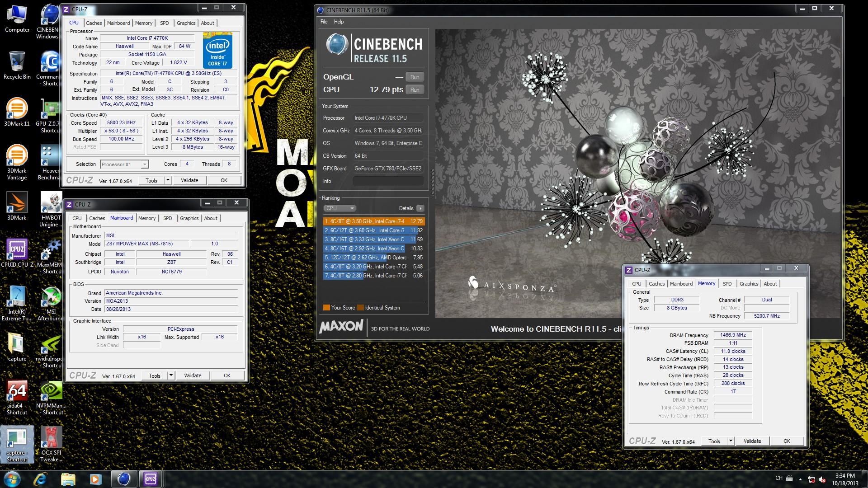Click the Windows Start button
The height and width of the screenshot is (488, 868).
pos(12,479)
